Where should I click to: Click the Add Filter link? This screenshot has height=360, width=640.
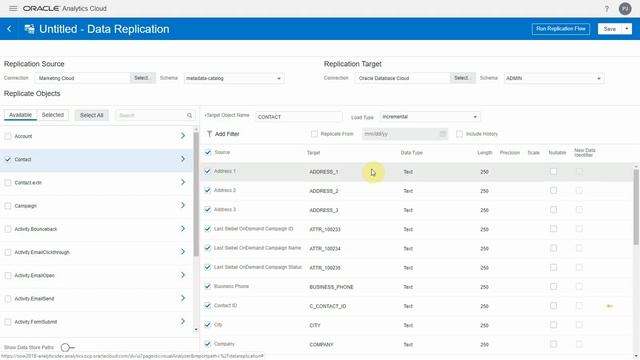coord(227,134)
